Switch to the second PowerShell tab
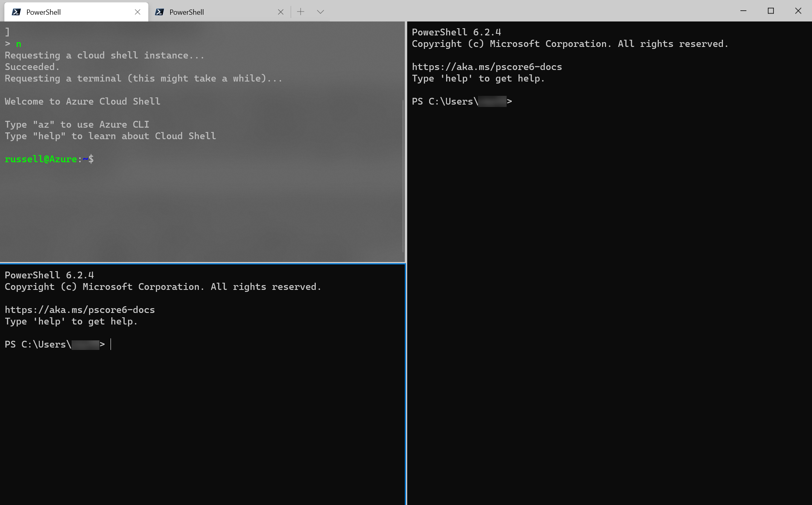The width and height of the screenshot is (812, 505). click(220, 12)
